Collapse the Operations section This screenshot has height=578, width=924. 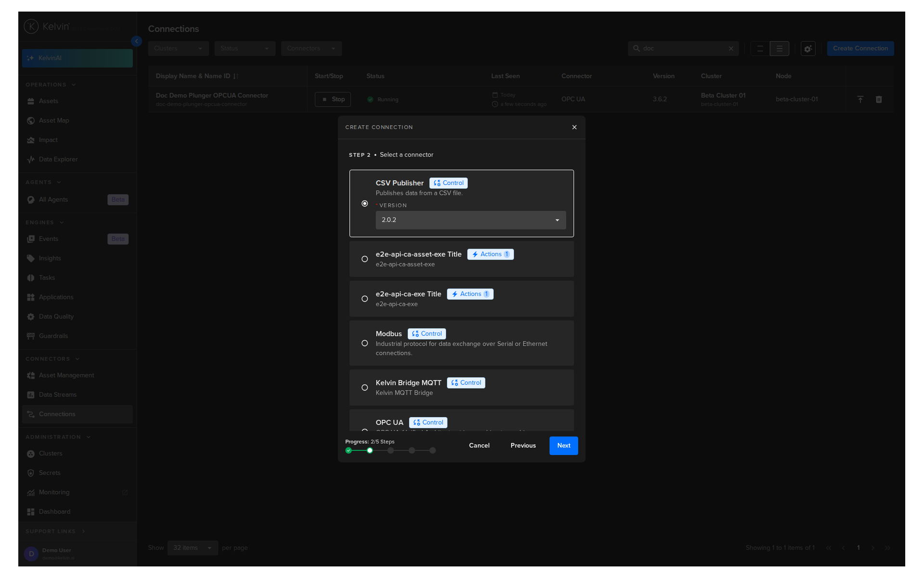pyautogui.click(x=51, y=85)
